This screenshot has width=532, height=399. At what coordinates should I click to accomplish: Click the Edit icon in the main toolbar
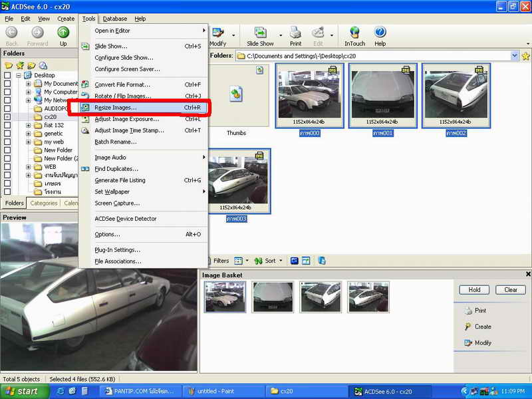tap(318, 33)
